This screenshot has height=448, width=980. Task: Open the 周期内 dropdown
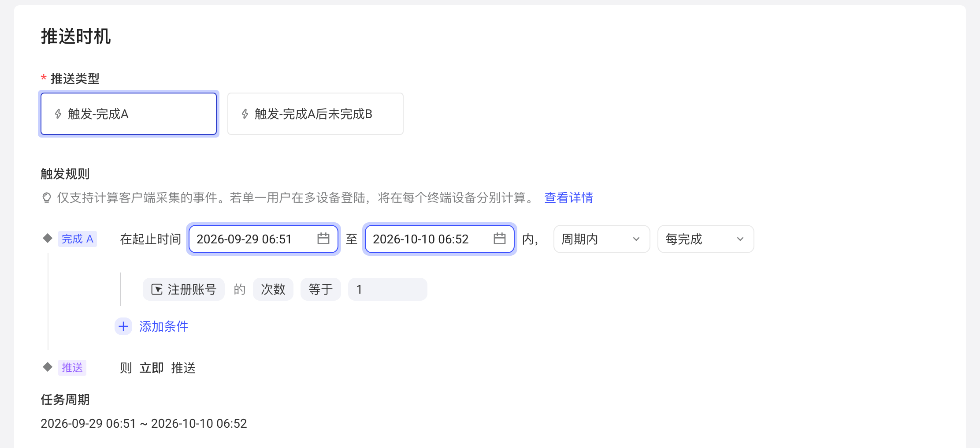(601, 239)
